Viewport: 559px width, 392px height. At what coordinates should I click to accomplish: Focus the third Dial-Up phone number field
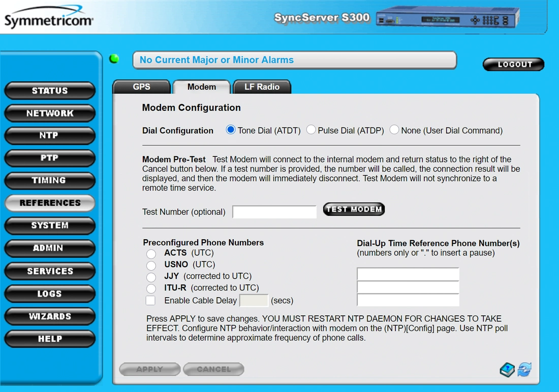(408, 300)
